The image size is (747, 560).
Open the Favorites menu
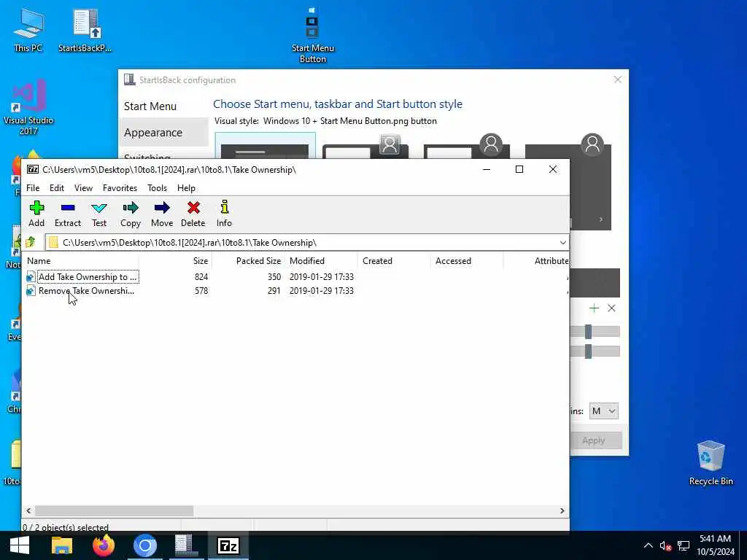click(120, 188)
